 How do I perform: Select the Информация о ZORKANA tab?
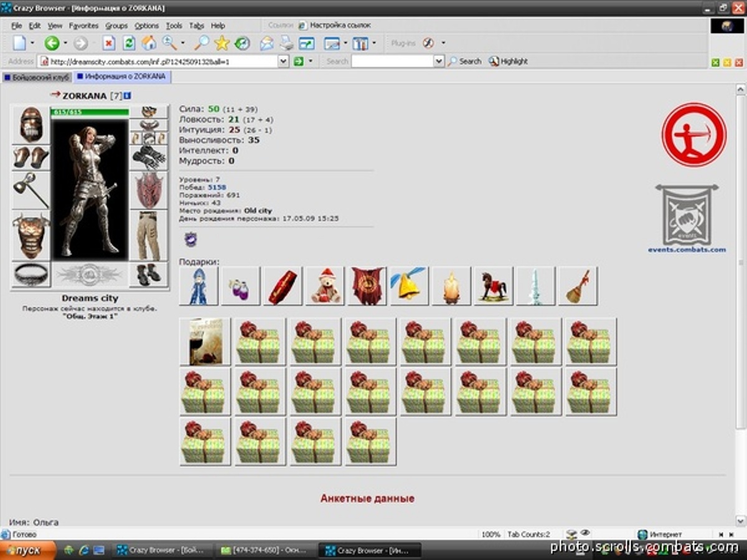click(x=122, y=77)
